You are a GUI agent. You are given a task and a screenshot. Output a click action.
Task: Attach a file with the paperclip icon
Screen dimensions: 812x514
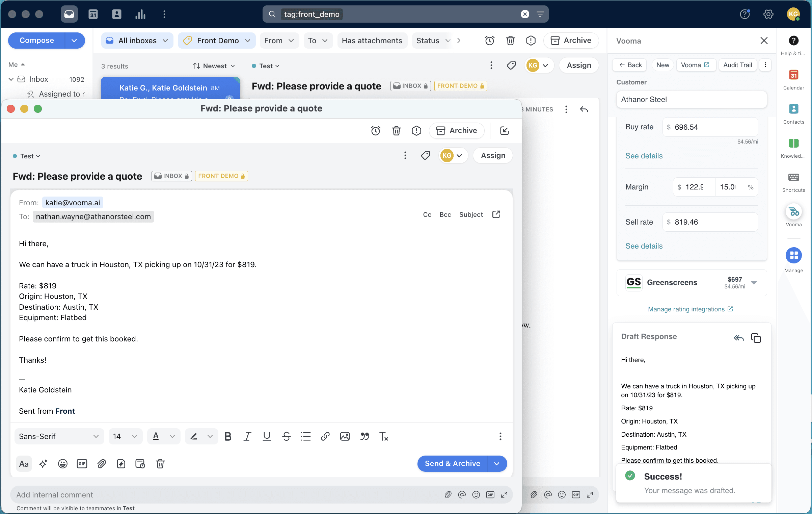tap(102, 464)
